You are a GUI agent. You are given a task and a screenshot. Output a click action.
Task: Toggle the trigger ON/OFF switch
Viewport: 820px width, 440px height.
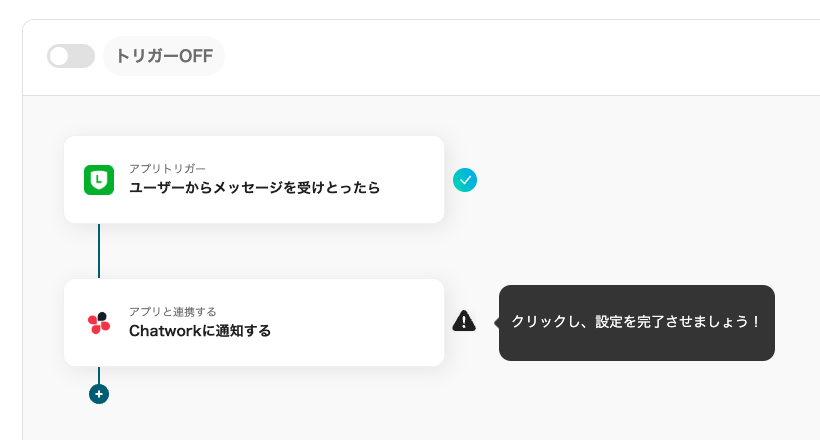coord(70,56)
